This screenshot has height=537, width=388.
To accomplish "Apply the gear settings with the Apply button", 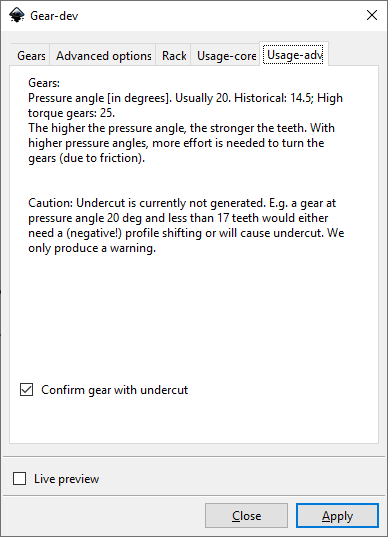I will (337, 515).
